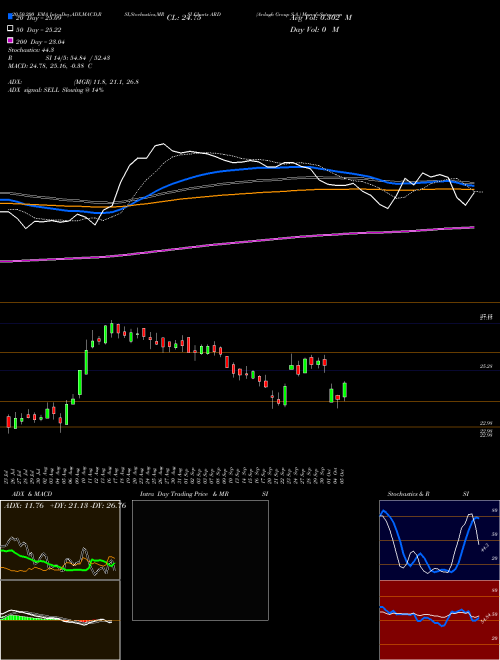Click the magenta 200 Day EMA legend swatch
The image size is (500, 660).
[x=10, y=40]
